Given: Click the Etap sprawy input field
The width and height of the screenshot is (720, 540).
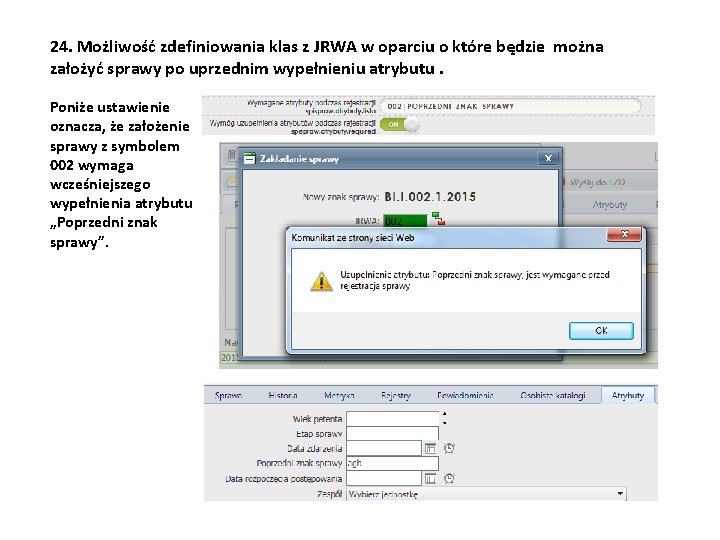Looking at the screenshot, I should point(393,433).
